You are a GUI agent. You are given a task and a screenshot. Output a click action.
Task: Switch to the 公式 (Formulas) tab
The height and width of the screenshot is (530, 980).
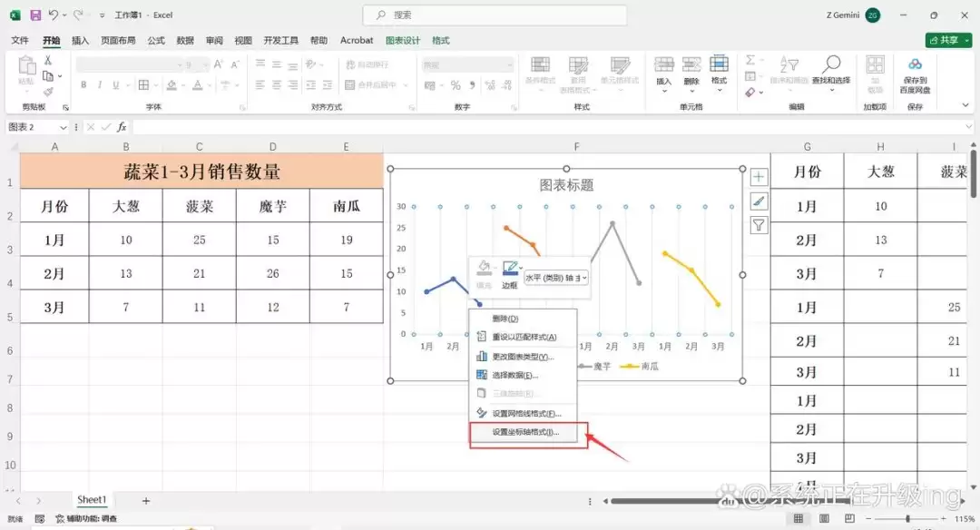click(x=156, y=40)
